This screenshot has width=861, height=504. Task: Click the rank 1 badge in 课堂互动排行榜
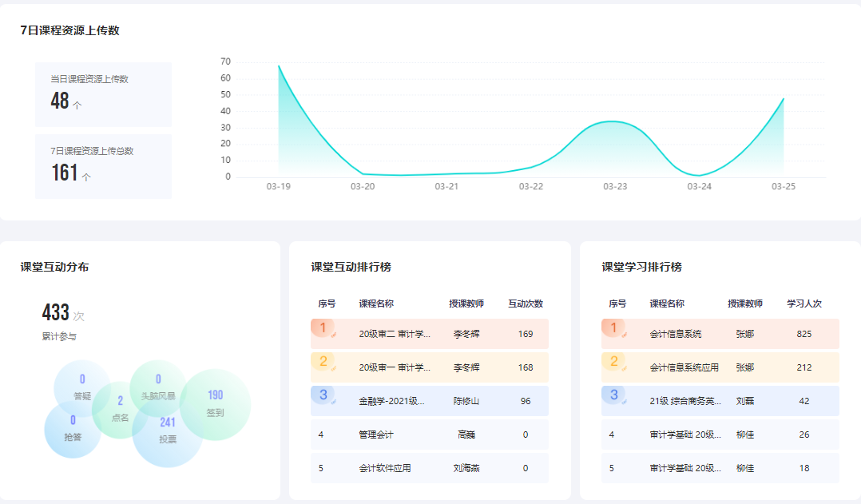[x=323, y=328]
